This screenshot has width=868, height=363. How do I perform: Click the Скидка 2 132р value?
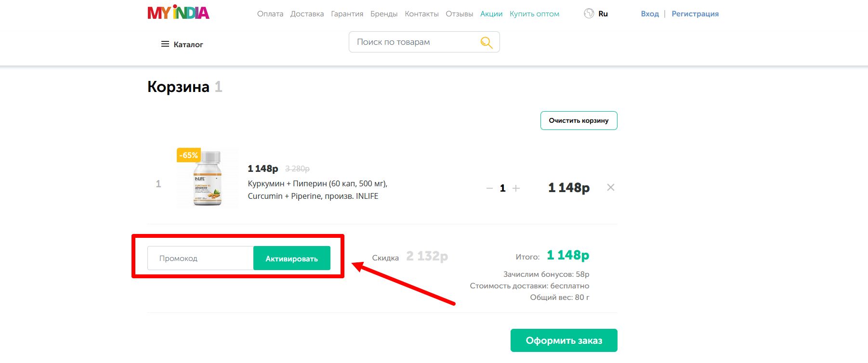[x=427, y=256]
